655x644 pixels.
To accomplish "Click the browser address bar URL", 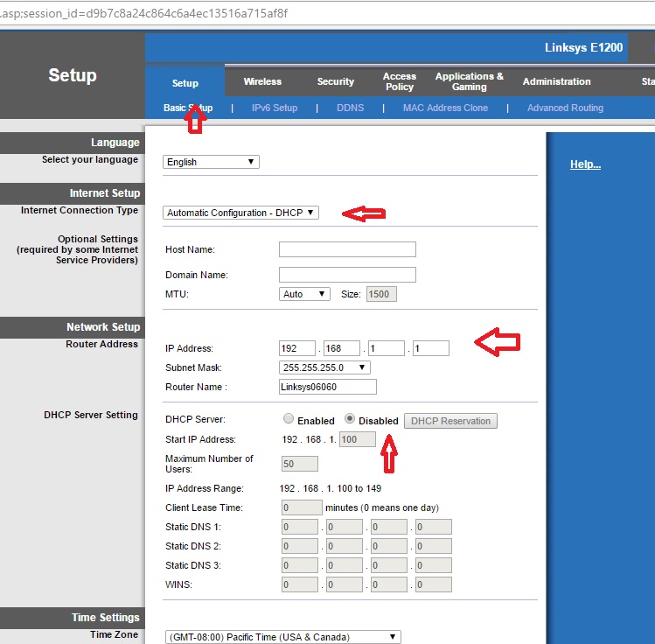I will [143, 13].
